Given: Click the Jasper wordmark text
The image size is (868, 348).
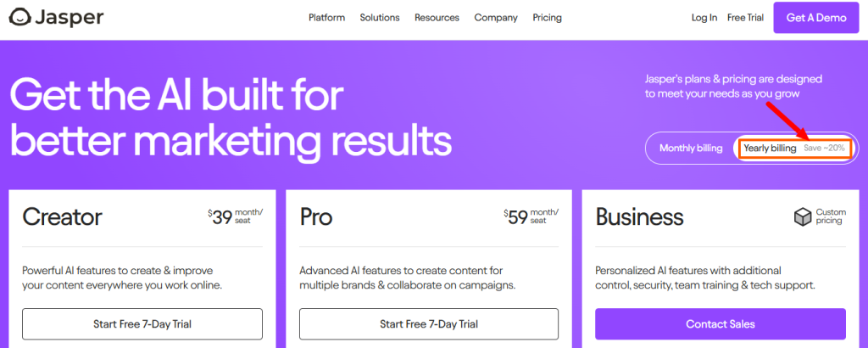Looking at the screenshot, I should pos(70,18).
